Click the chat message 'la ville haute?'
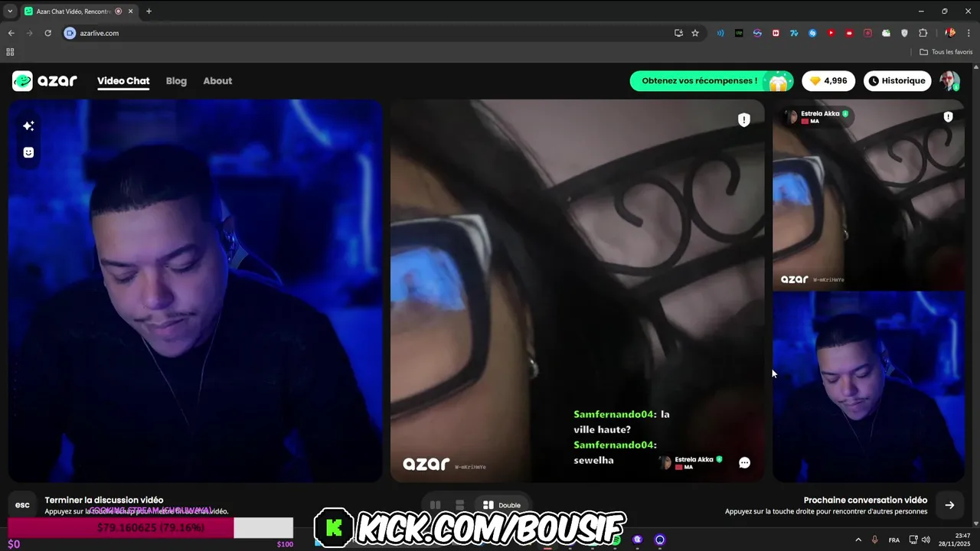The image size is (980, 551). 622,422
